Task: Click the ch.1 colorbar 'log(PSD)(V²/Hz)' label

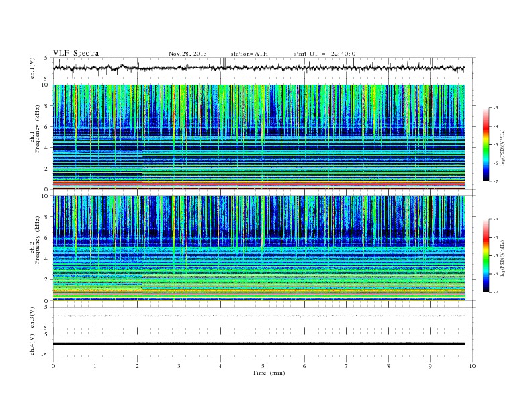Action: coord(502,147)
